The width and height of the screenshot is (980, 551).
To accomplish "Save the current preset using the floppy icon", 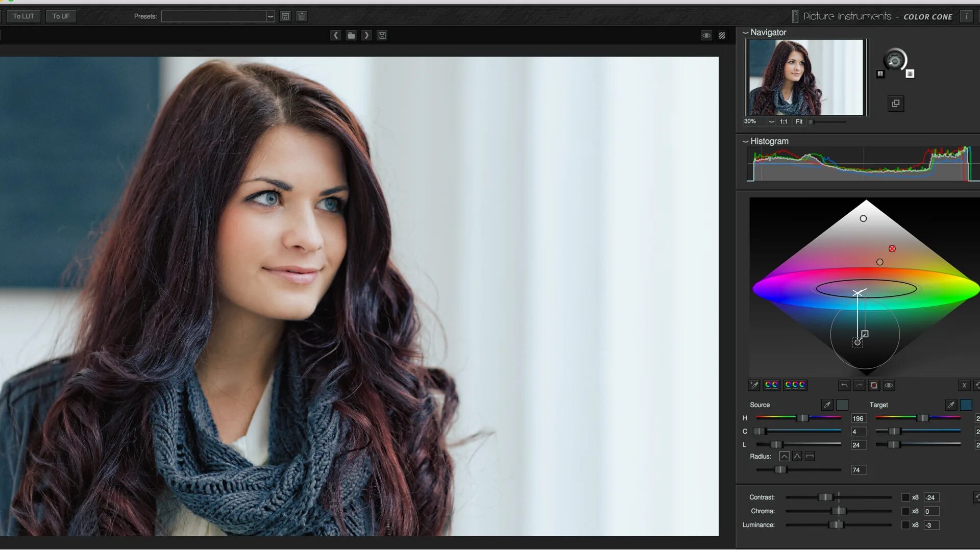I will pos(285,16).
